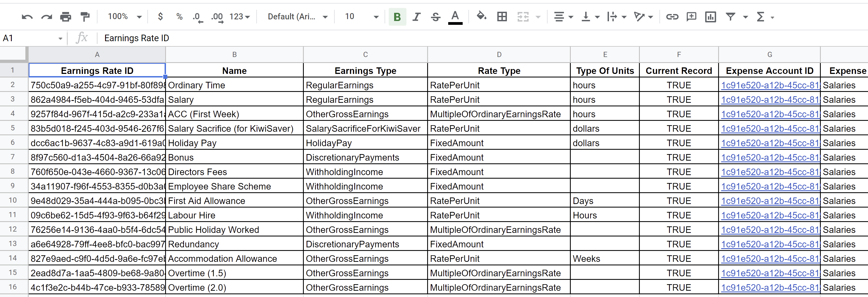The image size is (868, 297).
Task: Open the font size 10 dropdown
Action: tap(362, 16)
